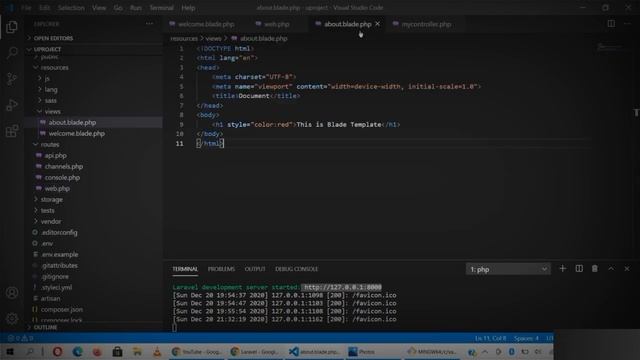Open api.php in routes folder
Viewport: 640px width, 360px height.
pyautogui.click(x=56, y=156)
